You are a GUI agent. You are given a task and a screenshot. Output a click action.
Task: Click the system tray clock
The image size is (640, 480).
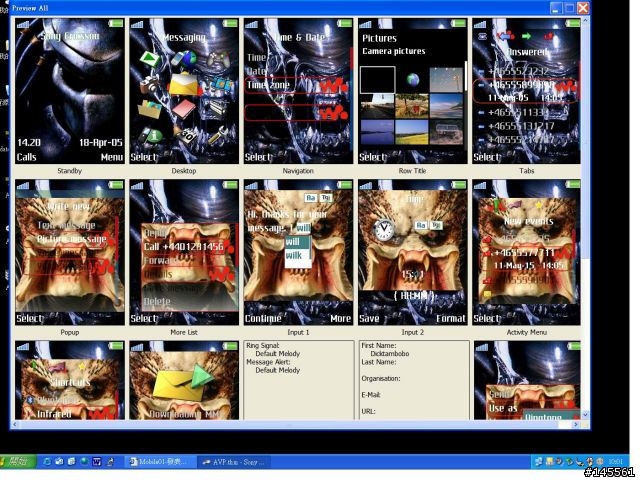616,462
